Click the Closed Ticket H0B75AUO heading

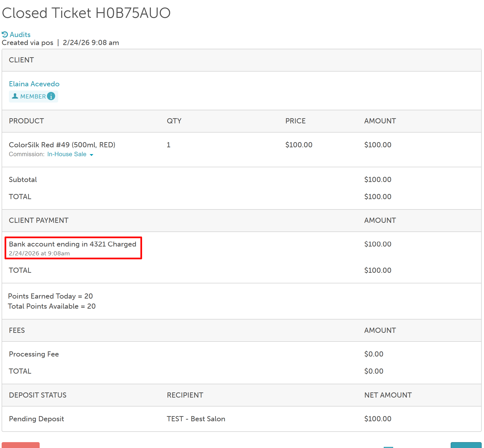[86, 13]
